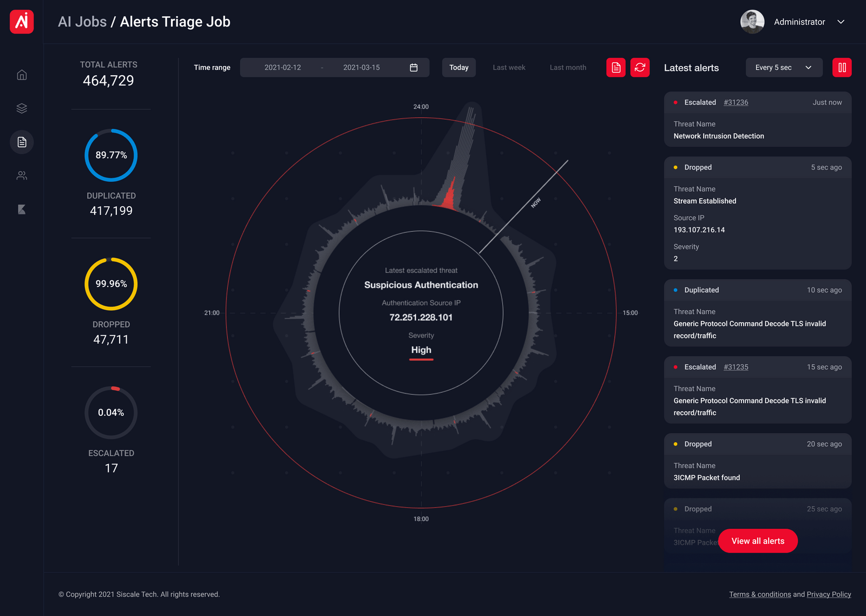866x616 pixels.
Task: Open escalated alert #31236
Action: point(736,102)
